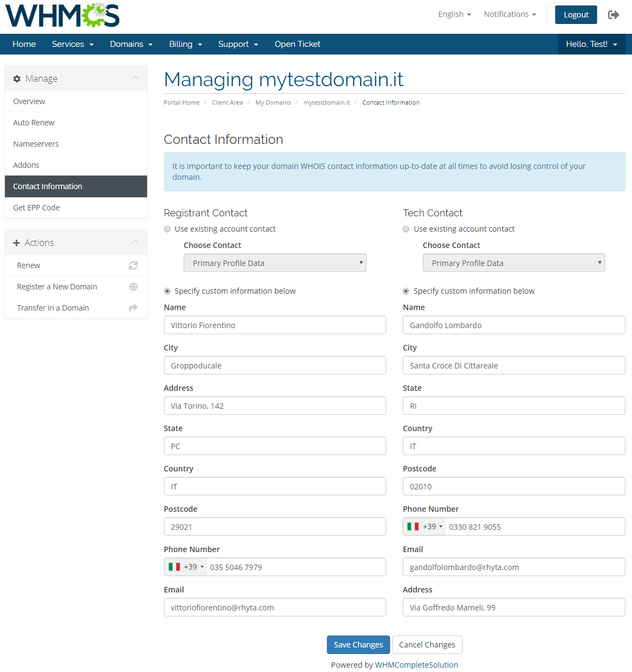This screenshot has height=672, width=632.
Task: Open the Domains menu
Action: click(x=131, y=44)
